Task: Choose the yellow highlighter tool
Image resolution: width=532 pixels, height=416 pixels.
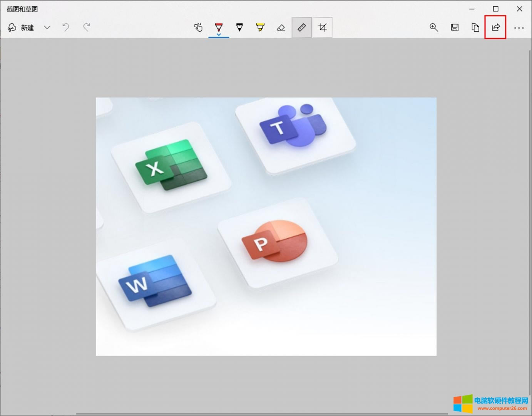Action: [260, 27]
